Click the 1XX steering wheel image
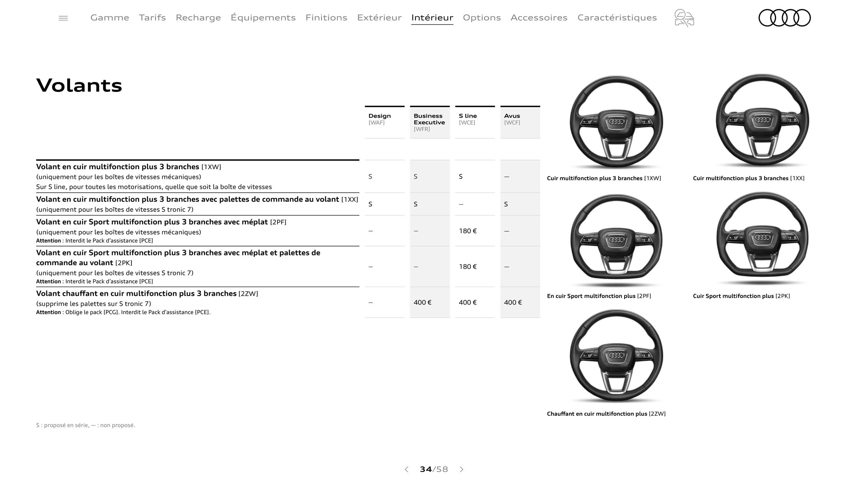 [762, 120]
